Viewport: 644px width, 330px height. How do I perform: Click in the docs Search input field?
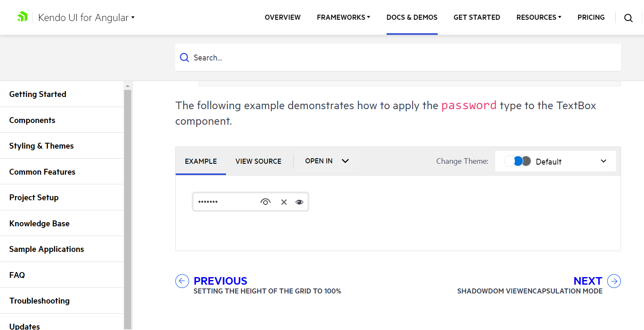pyautogui.click(x=398, y=58)
